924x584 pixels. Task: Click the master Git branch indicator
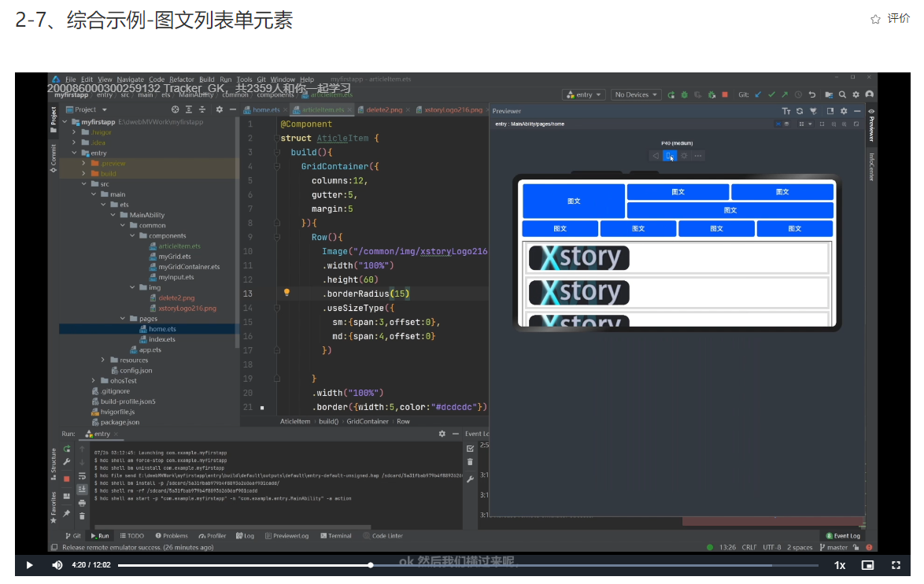[833, 548]
